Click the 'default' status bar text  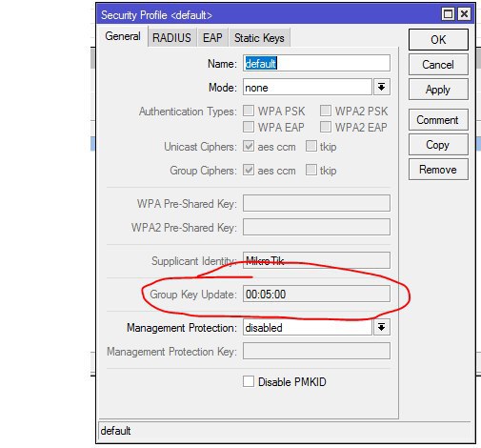coord(115,431)
